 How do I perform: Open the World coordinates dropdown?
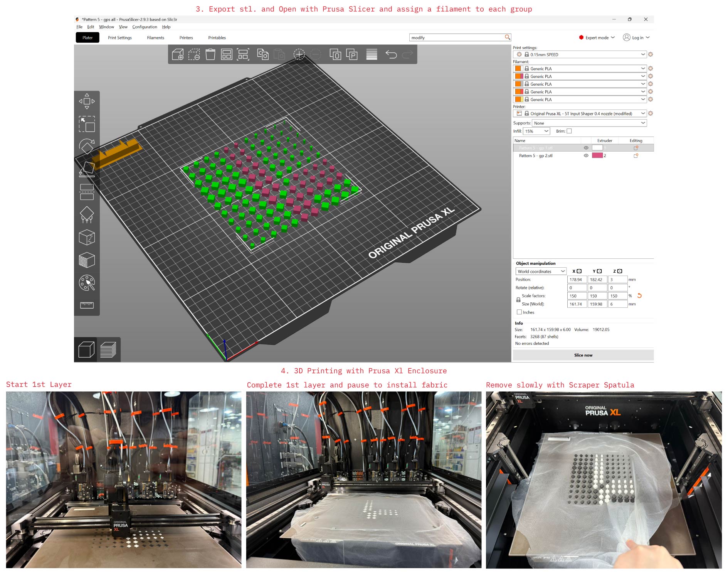(540, 272)
